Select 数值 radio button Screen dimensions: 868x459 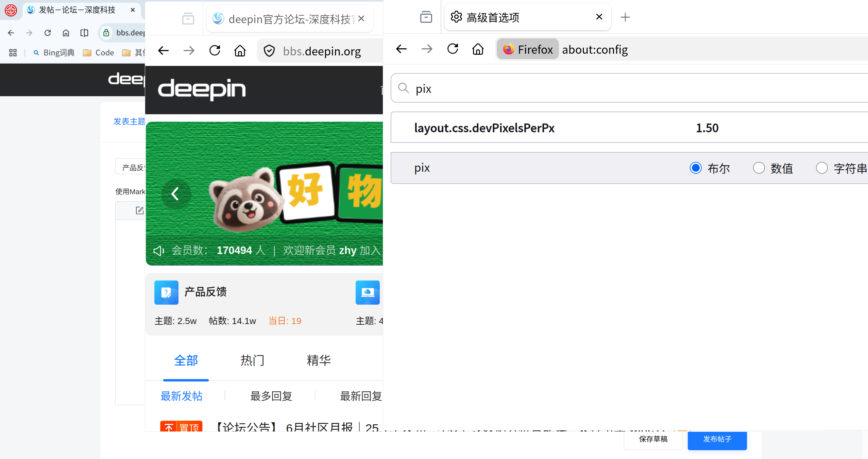[x=759, y=168]
